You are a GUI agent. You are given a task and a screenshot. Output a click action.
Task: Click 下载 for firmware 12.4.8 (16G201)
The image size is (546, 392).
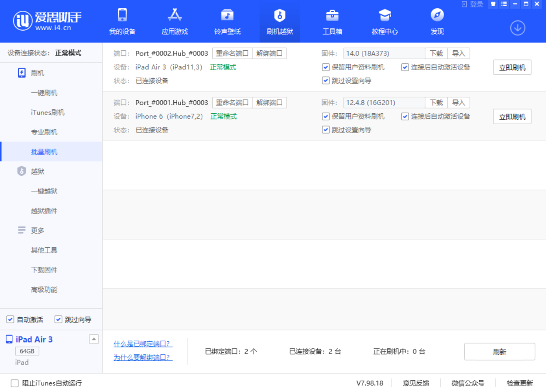436,102
